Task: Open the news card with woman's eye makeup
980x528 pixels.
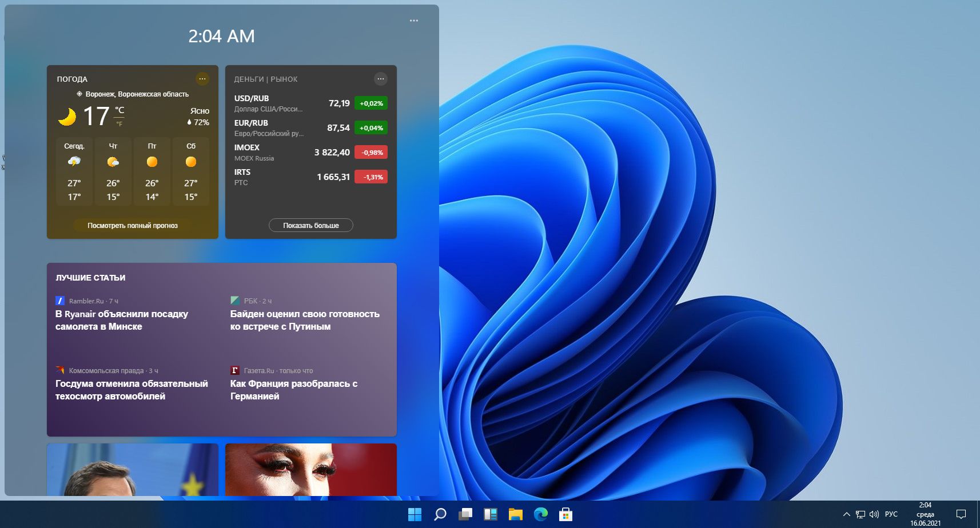Action: click(x=311, y=470)
